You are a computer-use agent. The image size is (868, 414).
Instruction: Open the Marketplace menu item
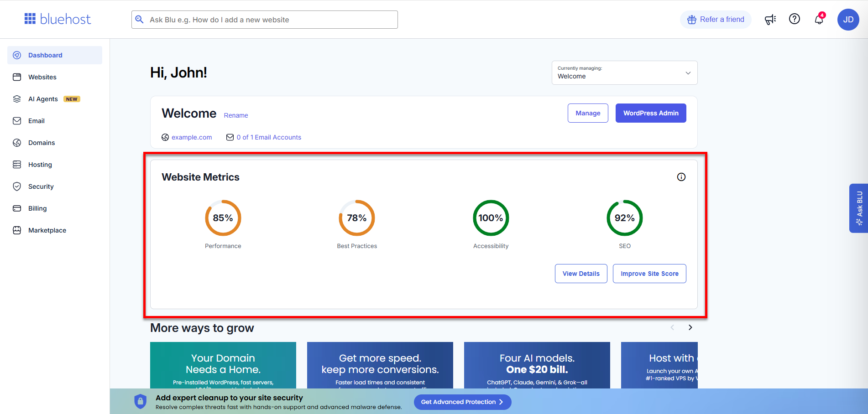point(55,230)
